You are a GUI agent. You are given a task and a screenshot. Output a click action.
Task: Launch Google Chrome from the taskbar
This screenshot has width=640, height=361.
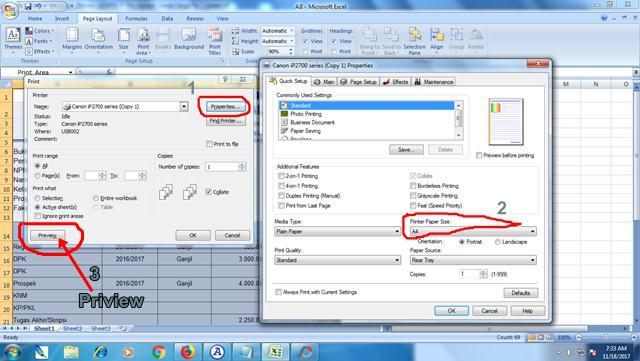click(x=159, y=352)
